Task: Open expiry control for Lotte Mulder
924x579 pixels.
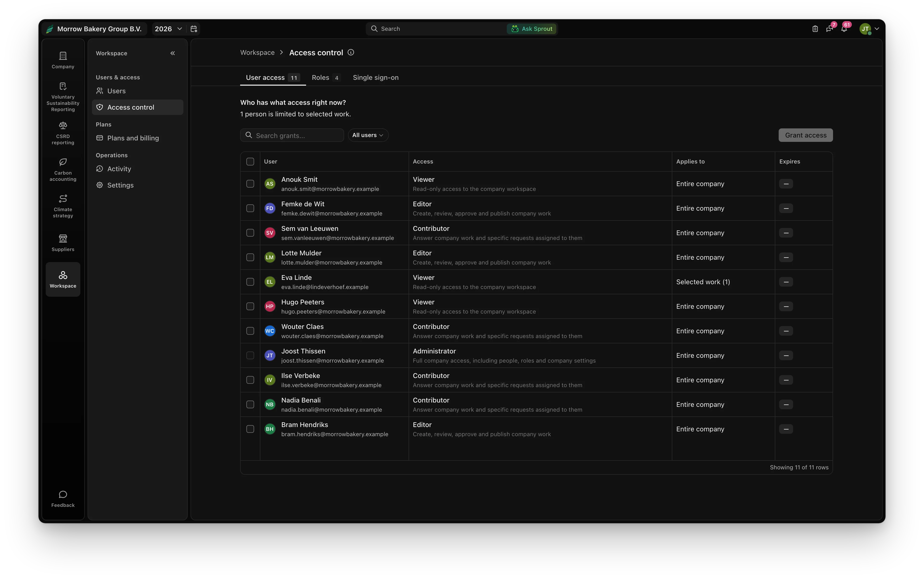Action: pyautogui.click(x=786, y=257)
